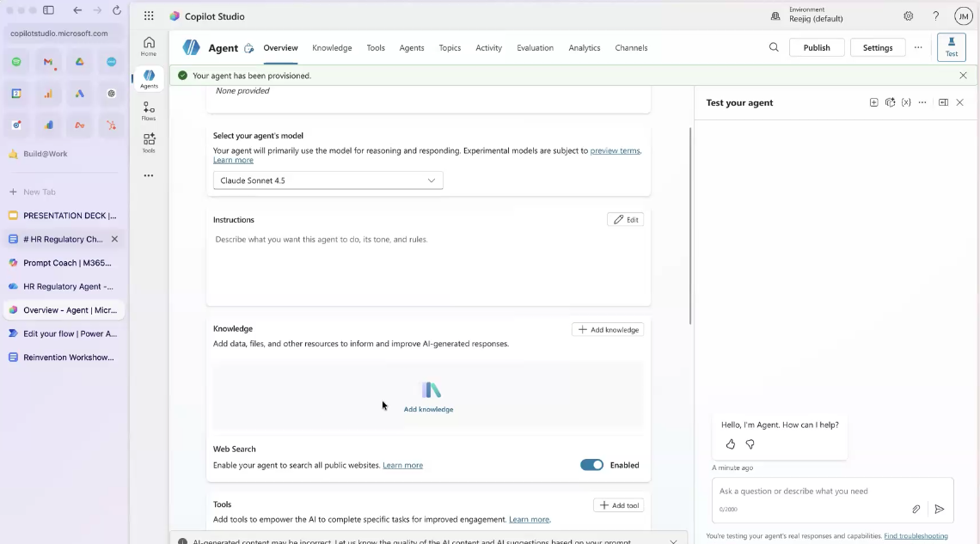The image size is (980, 544).
Task: Click the thumbs up on agent greeting
Action: (x=731, y=444)
